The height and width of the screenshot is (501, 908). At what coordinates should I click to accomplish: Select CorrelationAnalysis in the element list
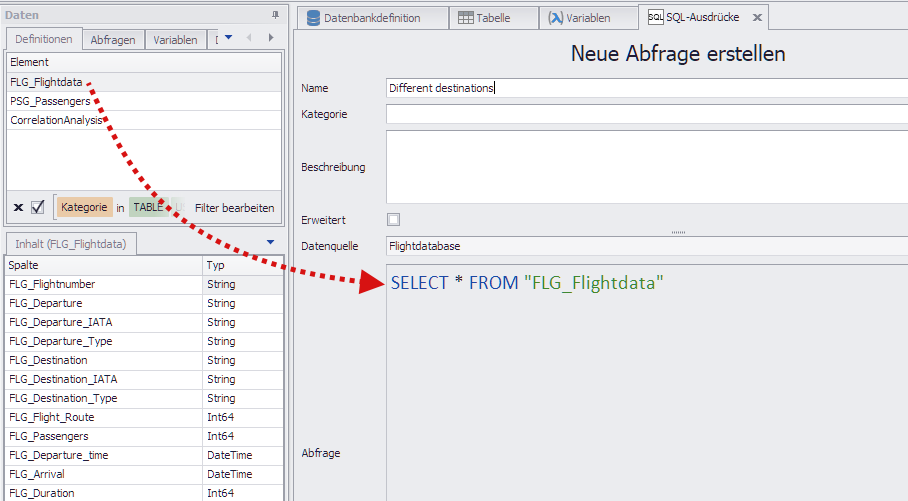click(144, 120)
